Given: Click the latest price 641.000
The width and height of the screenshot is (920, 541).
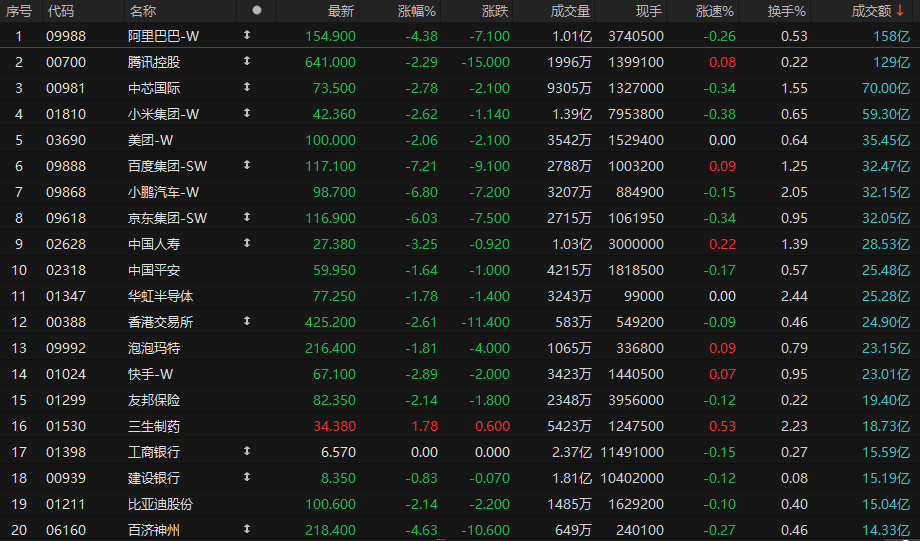Looking at the screenshot, I should pyautogui.click(x=330, y=62).
